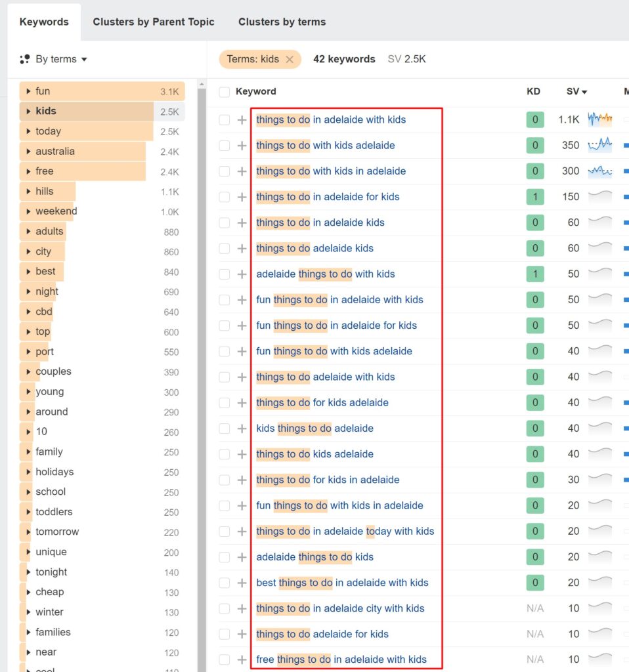Tick the select-all checkbox beside Keyword header
Viewport: 629px width, 672px height.
225,92
